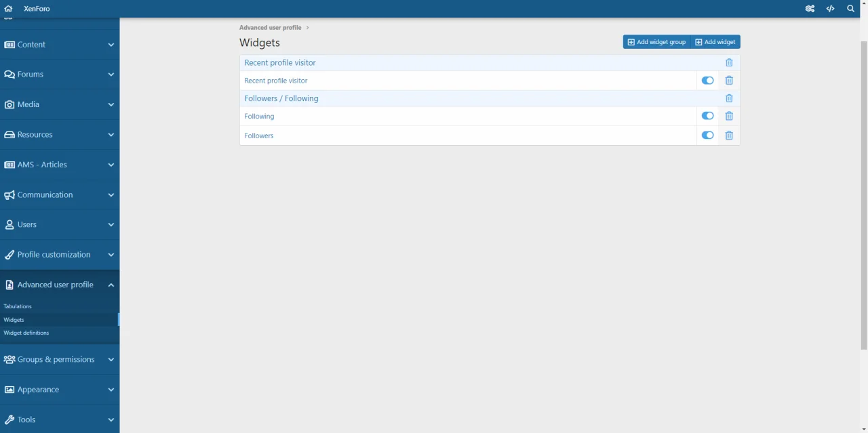Expand the Users section chevron
The height and width of the screenshot is (433, 868).
click(111, 224)
